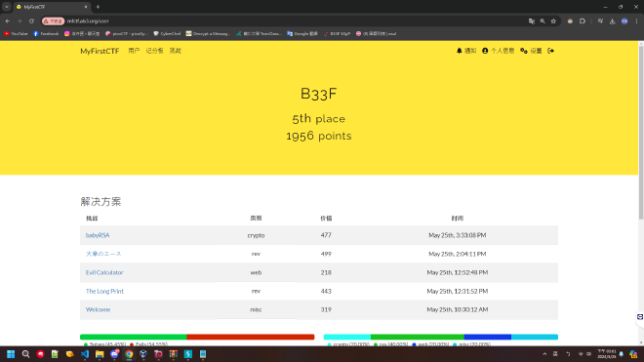This screenshot has width=644, height=362.
Task: Open 个人信息 profile page
Action: [498, 51]
